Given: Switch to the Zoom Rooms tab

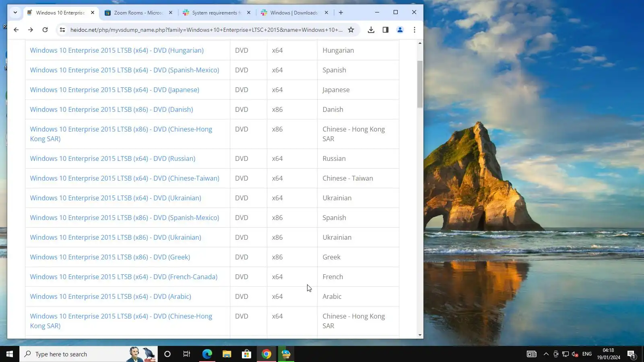Looking at the screenshot, I should 138,12.
